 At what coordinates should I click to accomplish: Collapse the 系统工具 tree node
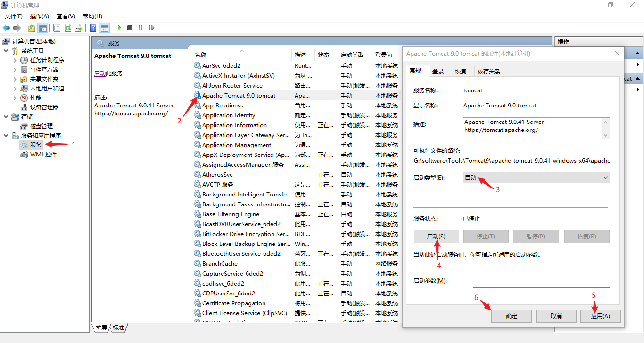(6, 50)
